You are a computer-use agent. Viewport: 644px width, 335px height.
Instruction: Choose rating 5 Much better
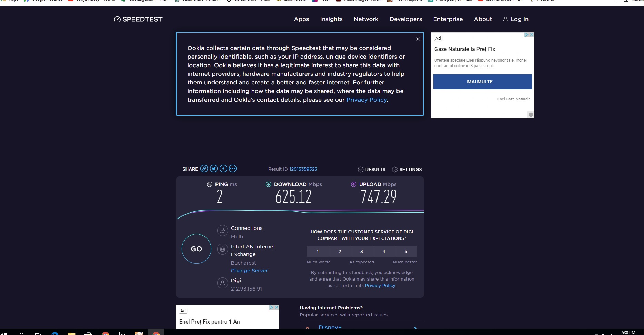coord(406,251)
